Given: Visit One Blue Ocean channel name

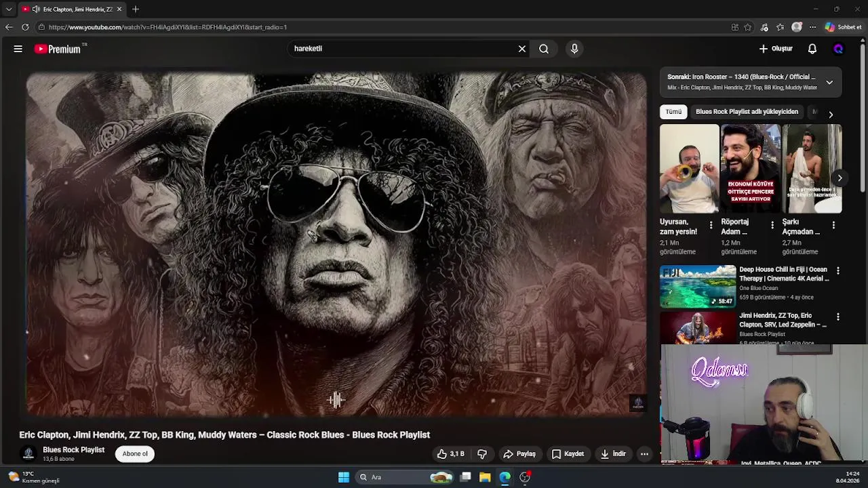Looking at the screenshot, I should [758, 288].
